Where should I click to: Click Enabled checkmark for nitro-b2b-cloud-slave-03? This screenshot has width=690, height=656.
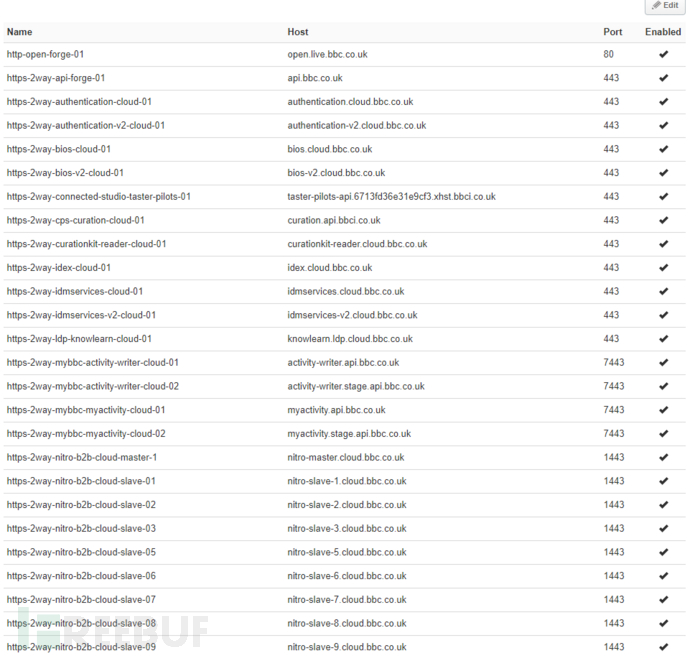tap(664, 529)
